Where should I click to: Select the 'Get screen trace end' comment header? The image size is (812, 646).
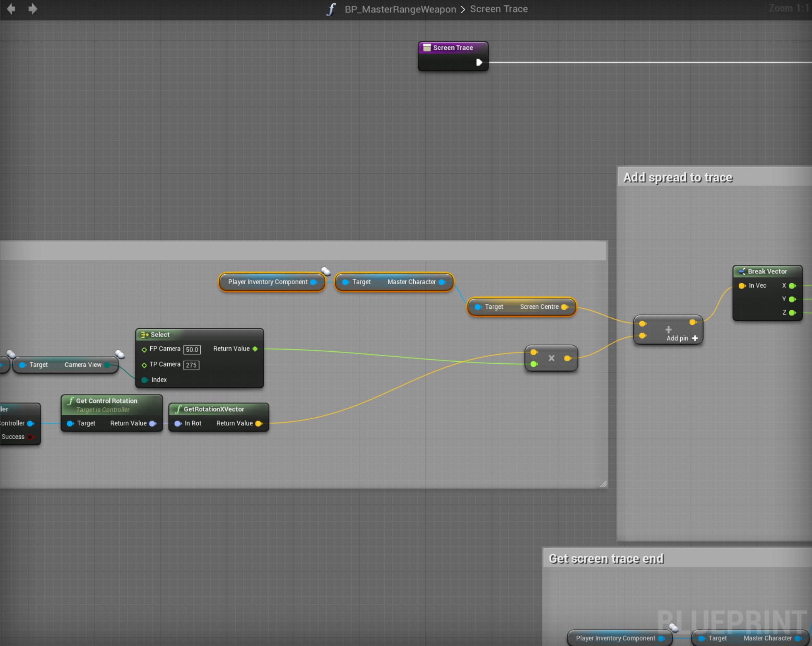click(606, 559)
